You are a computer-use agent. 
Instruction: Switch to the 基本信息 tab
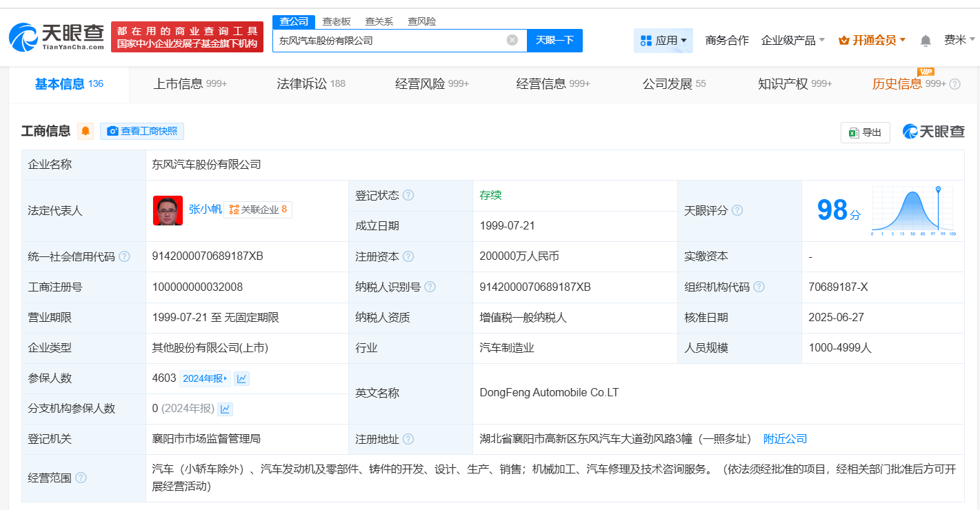[69, 84]
